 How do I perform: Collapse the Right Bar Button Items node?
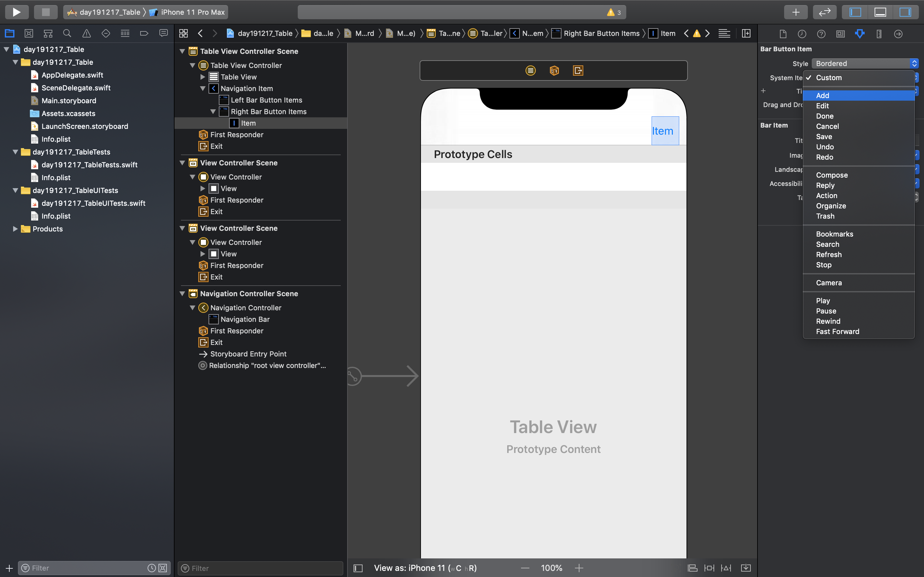click(213, 112)
